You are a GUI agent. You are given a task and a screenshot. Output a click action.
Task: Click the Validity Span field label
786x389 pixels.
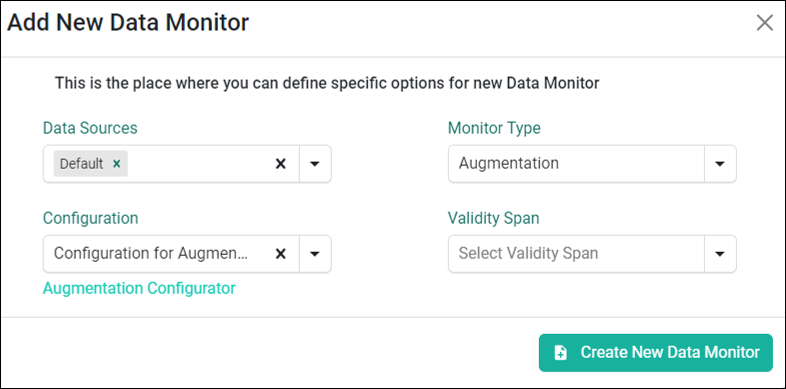coord(494,218)
